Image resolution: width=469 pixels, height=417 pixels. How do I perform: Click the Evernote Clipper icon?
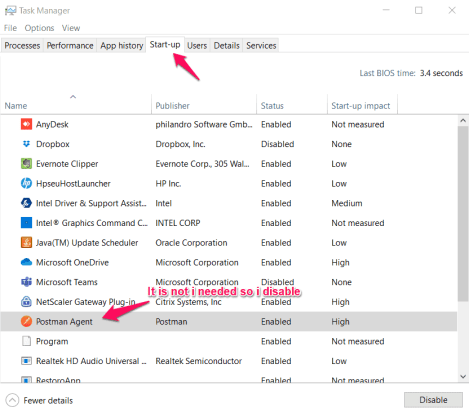point(26,164)
